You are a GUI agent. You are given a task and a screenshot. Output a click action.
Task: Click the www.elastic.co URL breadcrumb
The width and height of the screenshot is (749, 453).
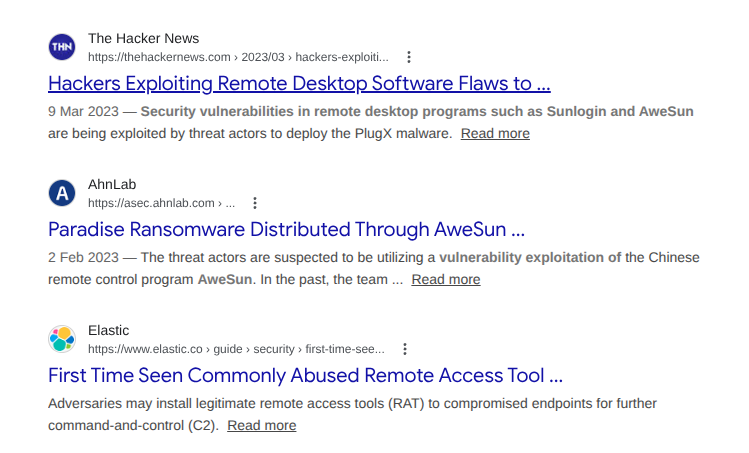point(236,349)
